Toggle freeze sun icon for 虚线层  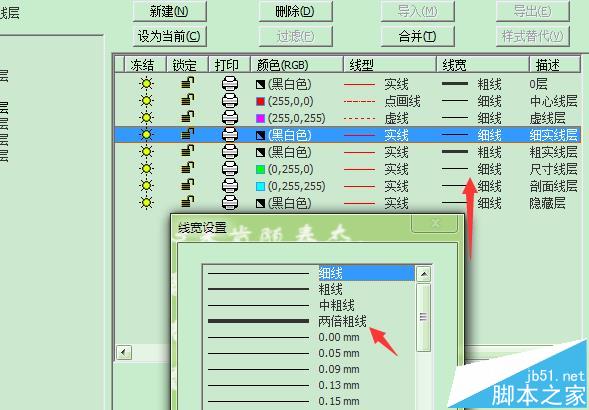pyautogui.click(x=146, y=118)
